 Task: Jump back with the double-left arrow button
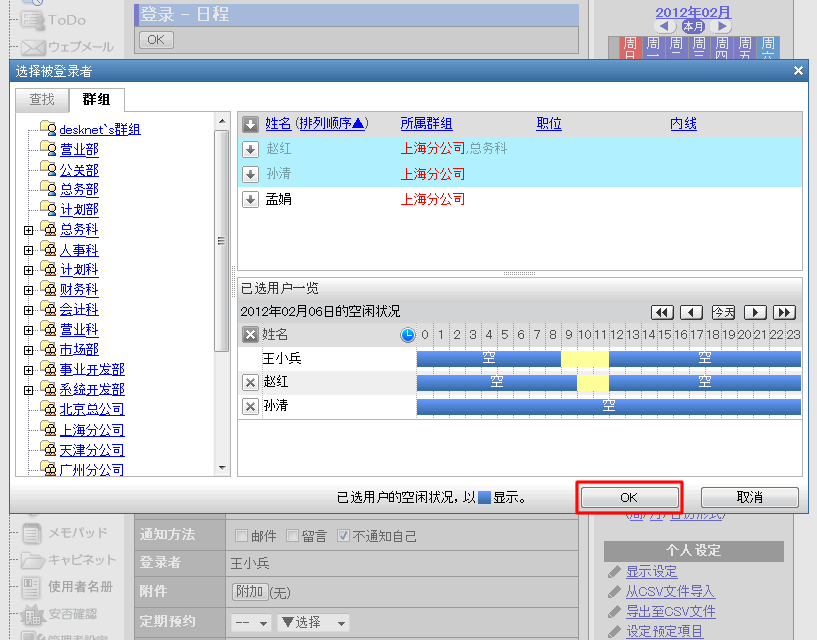(662, 312)
